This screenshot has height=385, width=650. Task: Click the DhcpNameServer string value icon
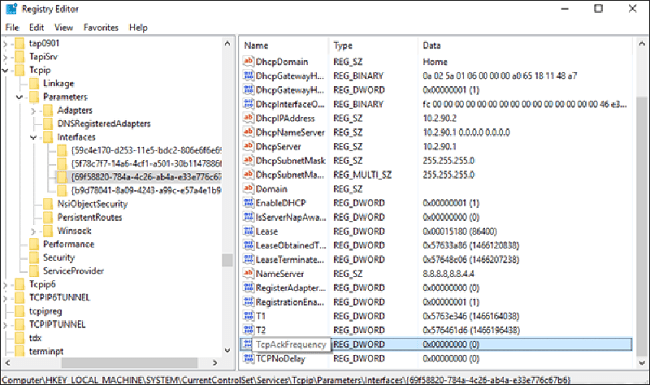(248, 132)
